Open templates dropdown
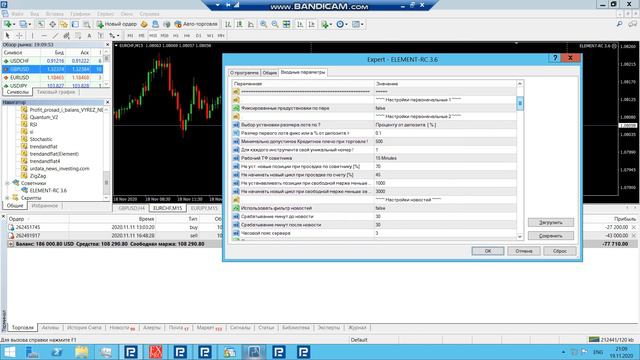The width and height of the screenshot is (640, 360). pyautogui.click(x=362, y=24)
